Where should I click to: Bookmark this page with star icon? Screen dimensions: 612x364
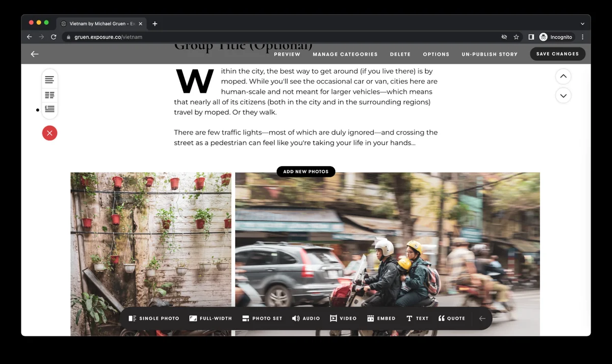tap(516, 37)
